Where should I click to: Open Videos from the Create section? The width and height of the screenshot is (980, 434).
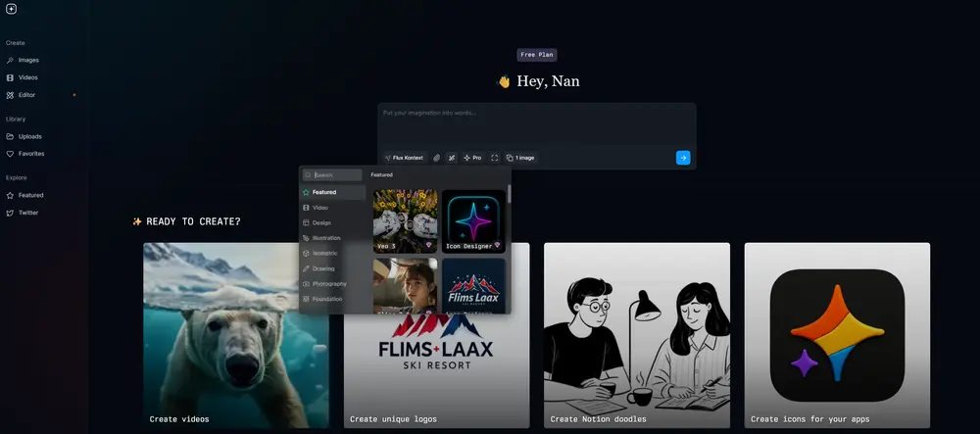[27, 77]
